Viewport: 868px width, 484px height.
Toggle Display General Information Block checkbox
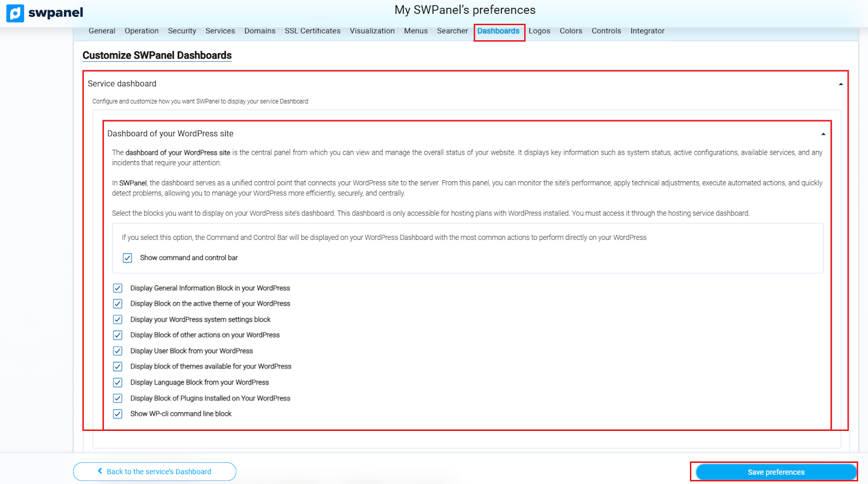pos(118,288)
